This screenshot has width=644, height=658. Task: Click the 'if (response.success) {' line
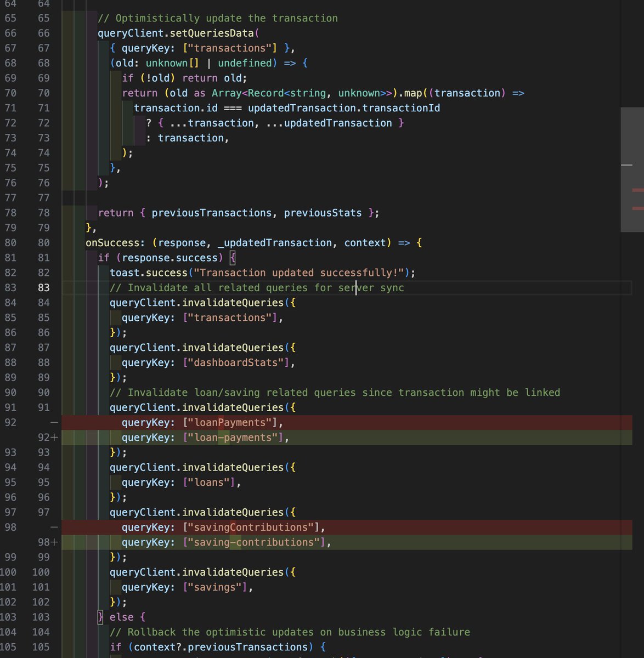tap(167, 257)
